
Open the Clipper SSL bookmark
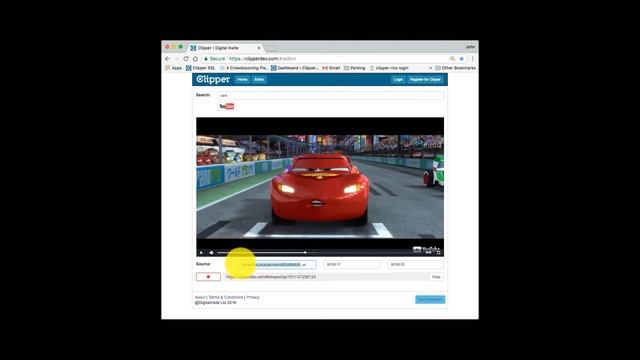click(200, 68)
